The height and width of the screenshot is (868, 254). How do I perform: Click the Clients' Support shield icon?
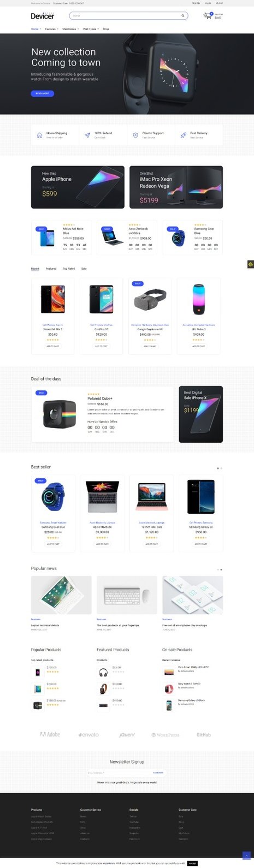click(135, 135)
